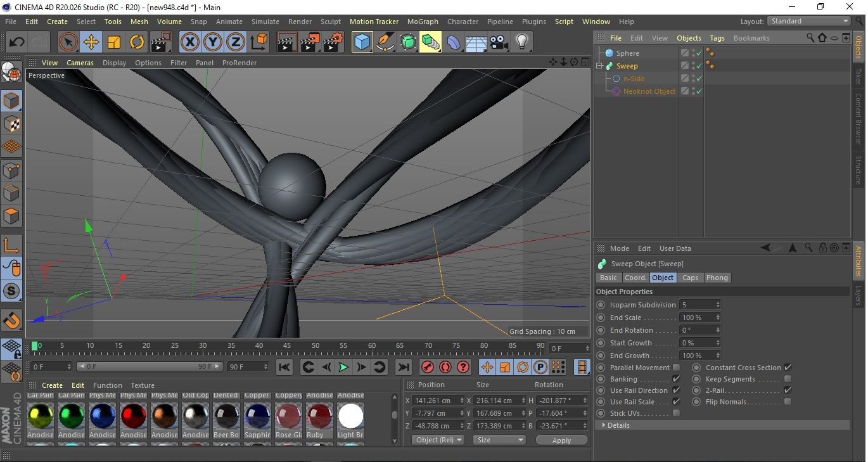Disable Use Rail Direction checkbox
The height and width of the screenshot is (462, 868).
(676, 390)
